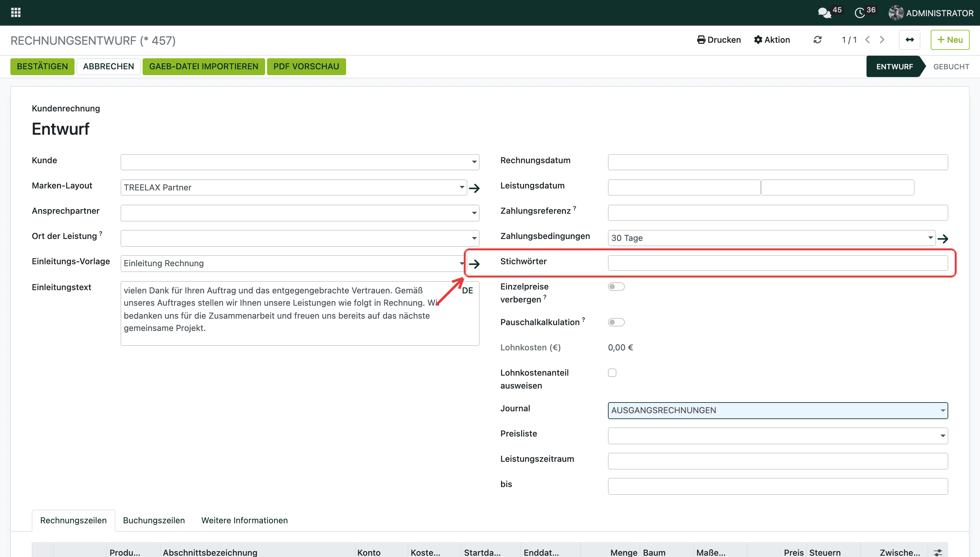Click into the Einleitungstext text area
Viewport: 980px width, 557px height.
[x=300, y=314]
